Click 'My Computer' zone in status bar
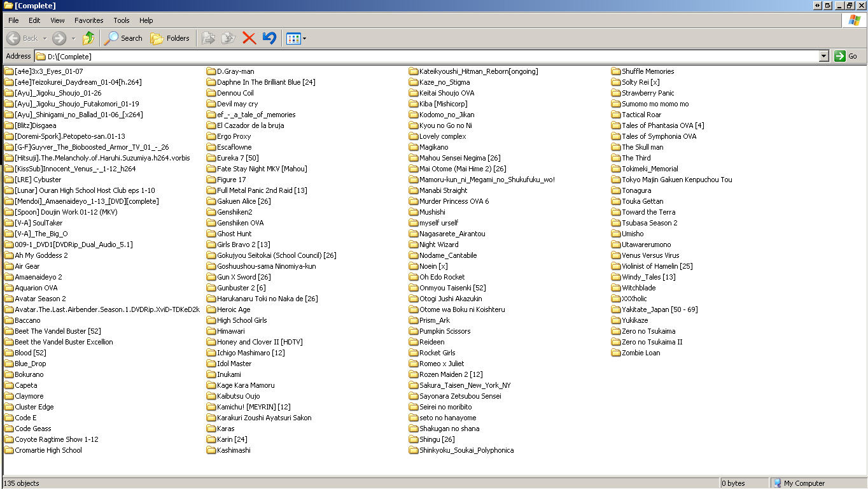The height and width of the screenshot is (489, 868). [x=799, y=483]
